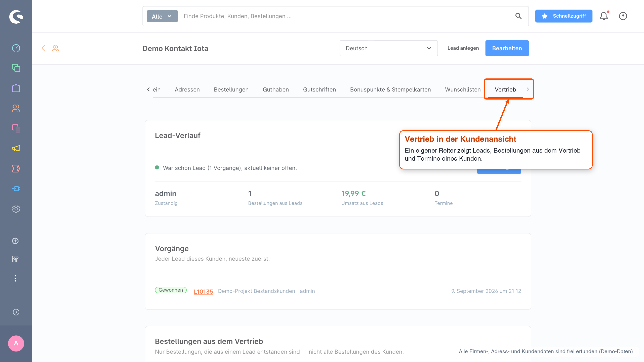
Task: Go back with the orange arrow
Action: click(44, 48)
